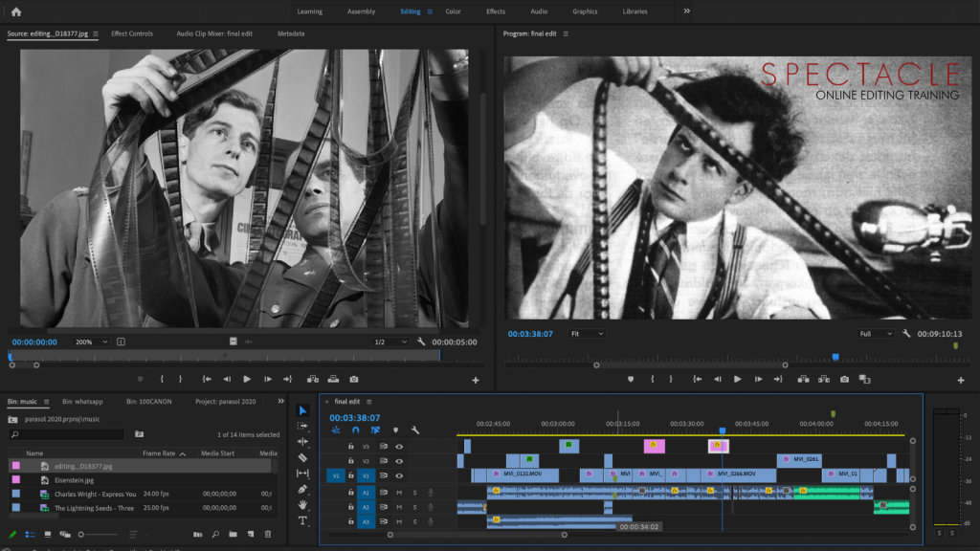Toggle lock on track V3

(x=350, y=446)
